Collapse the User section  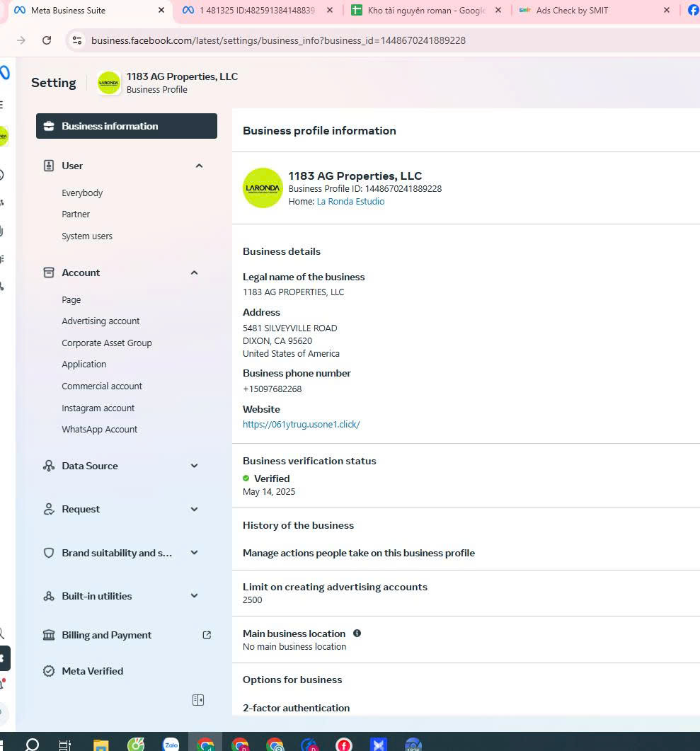(x=199, y=166)
